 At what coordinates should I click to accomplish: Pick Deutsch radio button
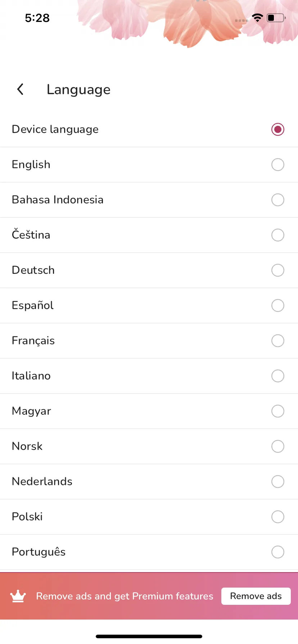click(278, 270)
